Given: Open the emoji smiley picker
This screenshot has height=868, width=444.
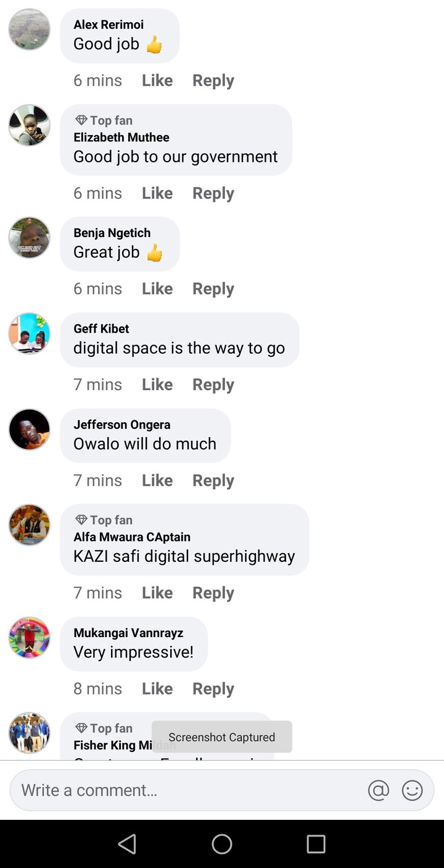Looking at the screenshot, I should tap(413, 790).
